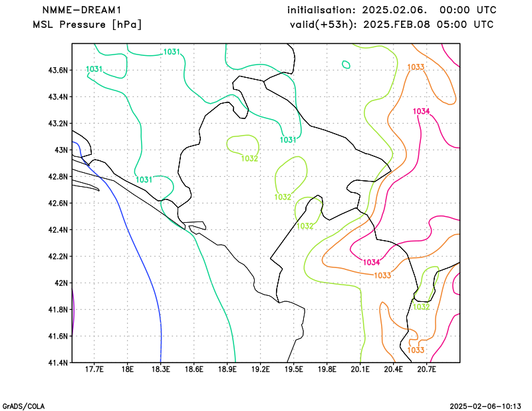The image size is (532, 411).
Task: Click the 19.5E longitude label
Action: (x=293, y=369)
